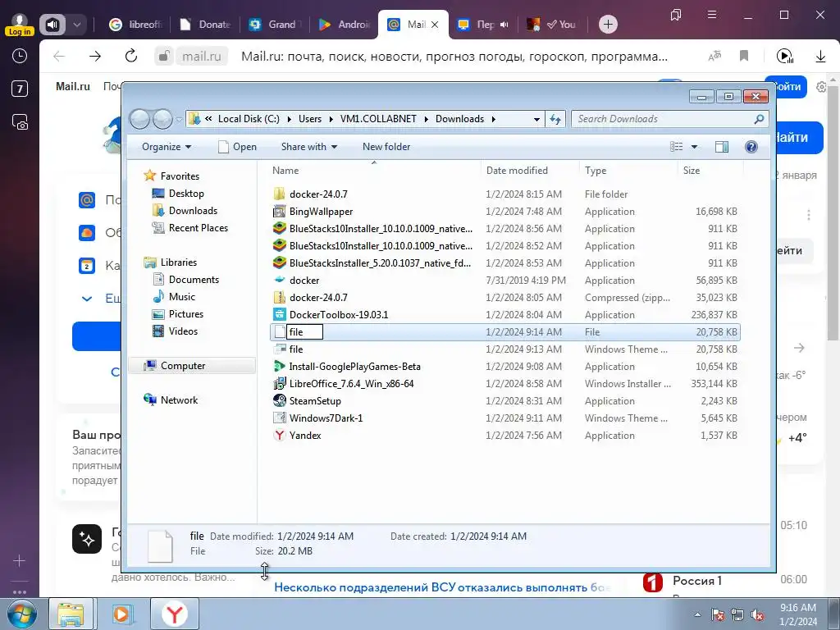Open File Explorer from the taskbar
This screenshot has height=630, width=840.
click(71, 614)
